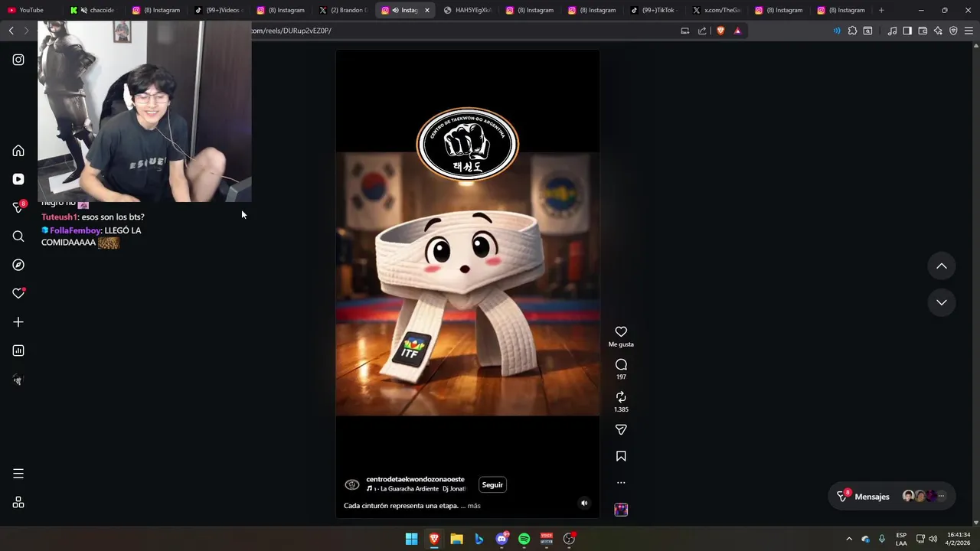The height and width of the screenshot is (551, 980).
Task: Open browser extensions puzzle icon
Action: (x=852, y=31)
